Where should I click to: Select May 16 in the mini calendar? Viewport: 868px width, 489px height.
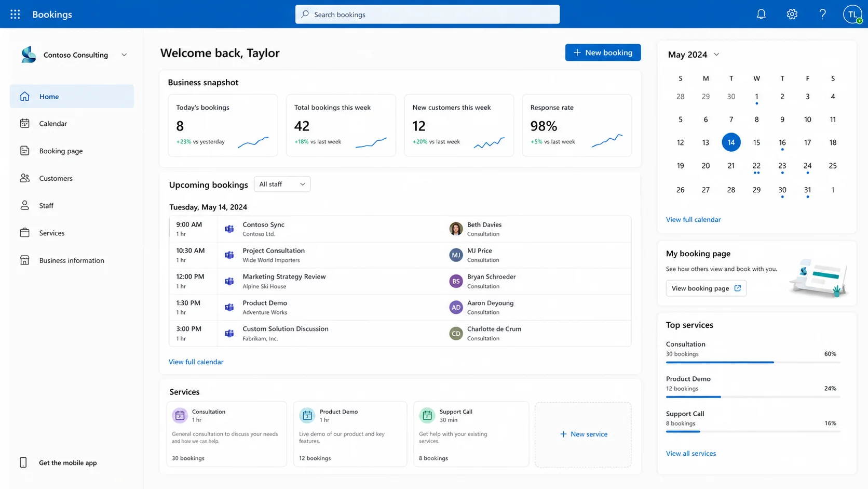coord(782,142)
